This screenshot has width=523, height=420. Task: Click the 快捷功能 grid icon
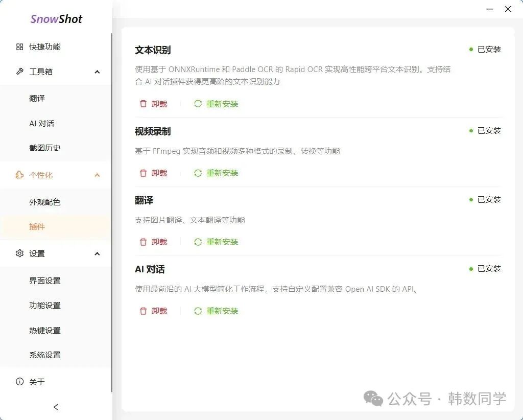coord(20,46)
